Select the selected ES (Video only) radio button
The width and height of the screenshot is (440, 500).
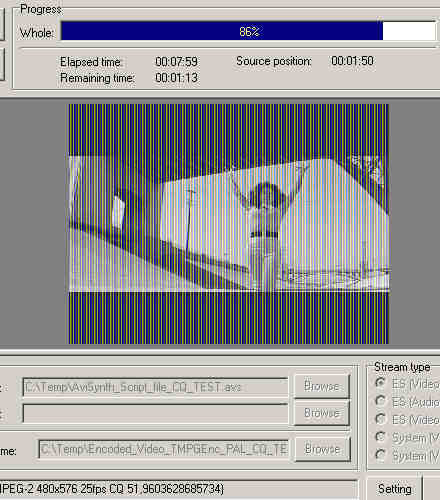coord(380,383)
